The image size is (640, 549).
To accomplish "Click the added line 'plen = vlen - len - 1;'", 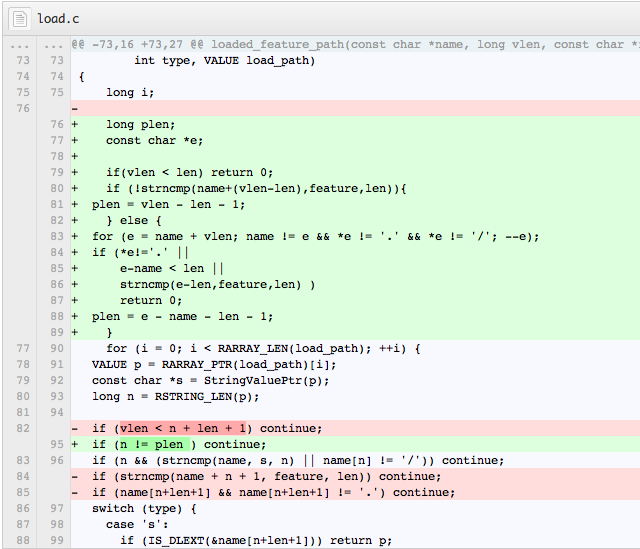I will (x=168, y=204).
